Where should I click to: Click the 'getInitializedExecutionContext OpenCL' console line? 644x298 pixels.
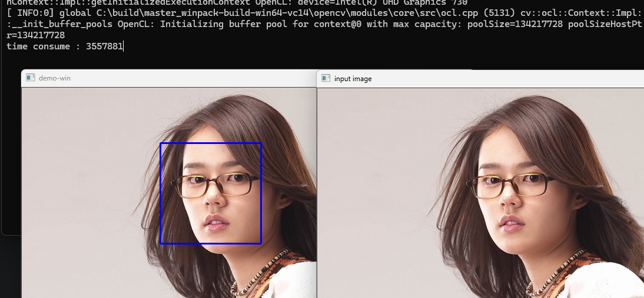[237, 3]
